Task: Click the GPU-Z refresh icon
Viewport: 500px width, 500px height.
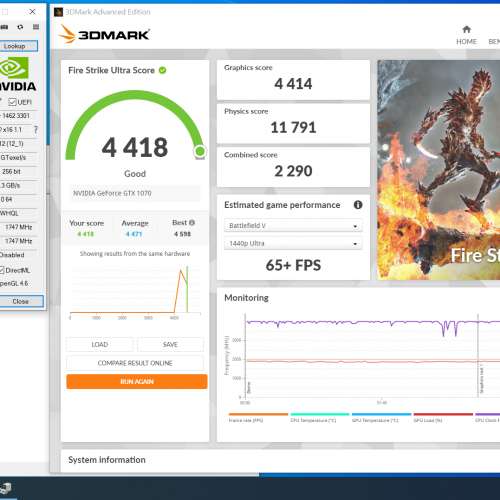Action: (x=20, y=27)
